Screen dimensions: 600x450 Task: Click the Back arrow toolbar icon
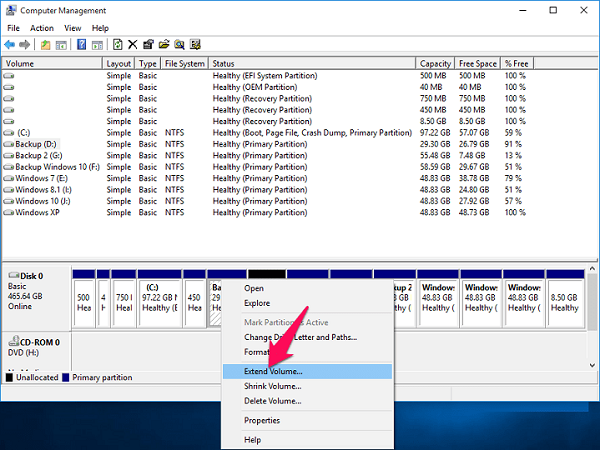(11, 45)
